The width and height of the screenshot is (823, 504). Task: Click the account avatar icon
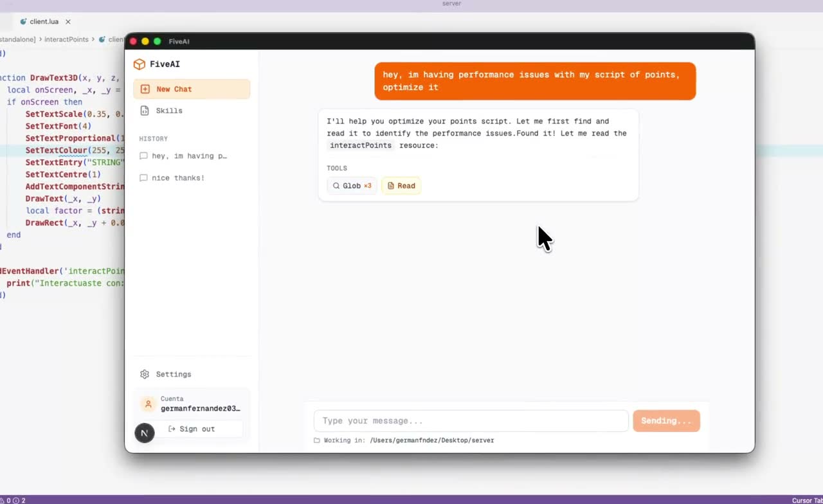[149, 404]
